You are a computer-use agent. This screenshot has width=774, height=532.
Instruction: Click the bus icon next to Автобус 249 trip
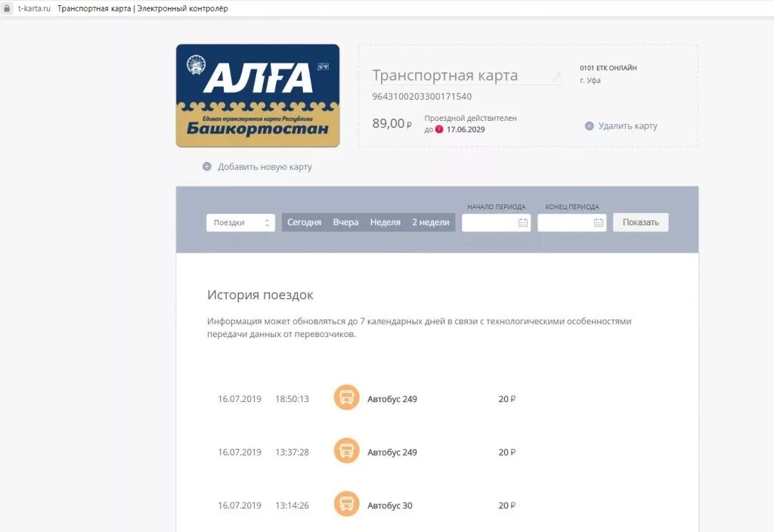[346, 398]
